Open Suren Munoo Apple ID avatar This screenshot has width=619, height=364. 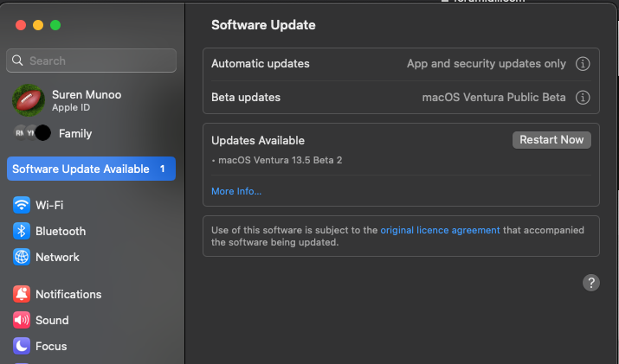click(x=29, y=100)
